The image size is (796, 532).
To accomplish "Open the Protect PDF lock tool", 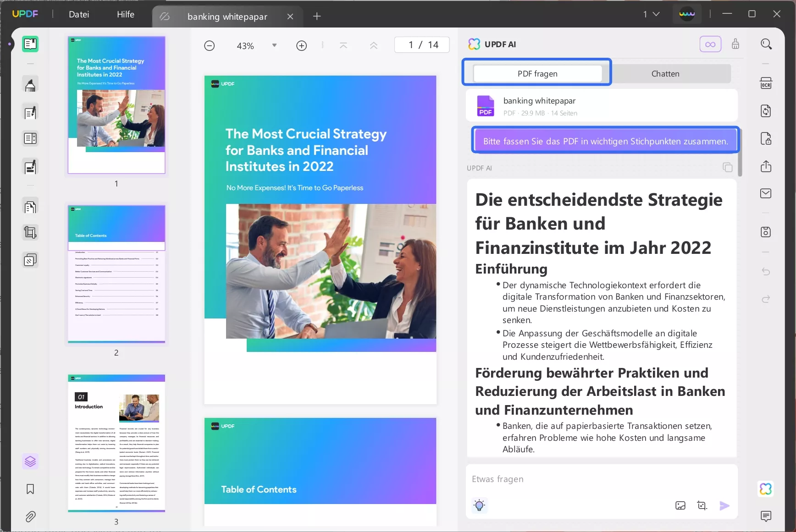I will (x=766, y=138).
